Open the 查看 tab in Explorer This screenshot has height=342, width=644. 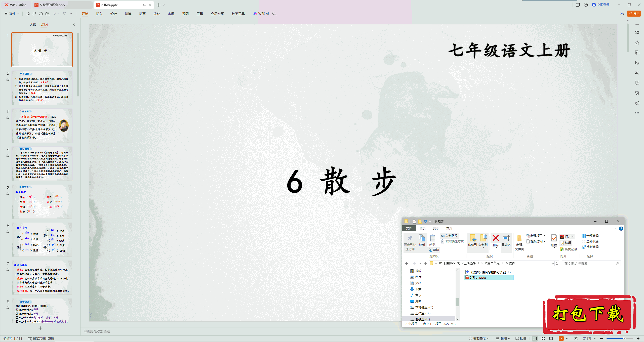pyautogui.click(x=449, y=229)
